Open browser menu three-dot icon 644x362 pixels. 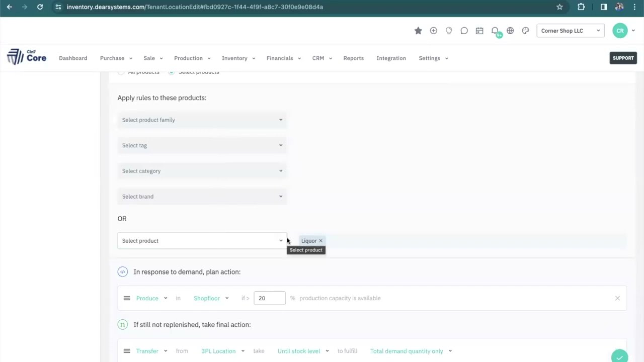[634, 7]
